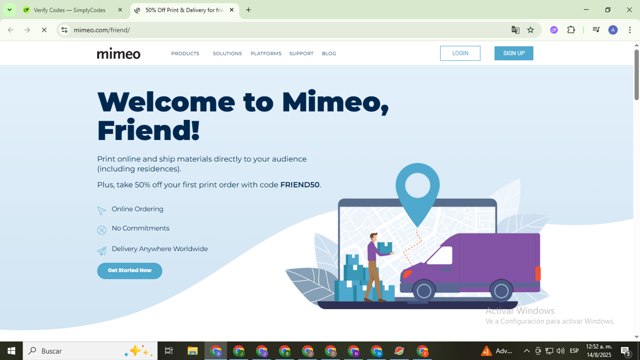Select the 50% Off Print & Delivery tab
This screenshot has width=640, height=360.
point(184,10)
